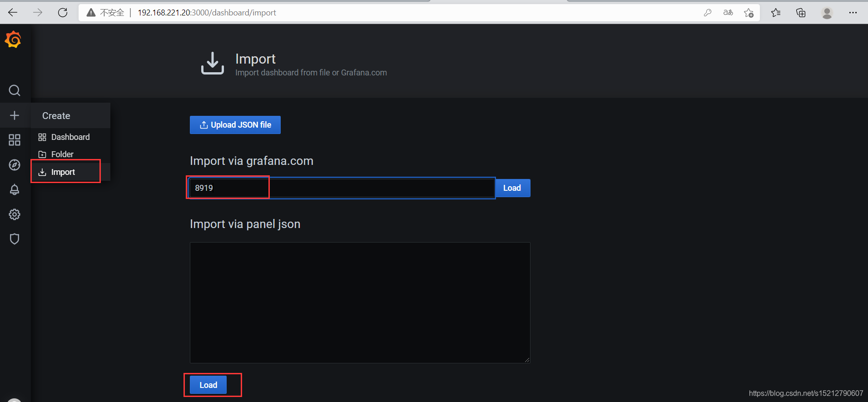Click the Import page title text
Screen dimensions: 868x402
point(255,59)
